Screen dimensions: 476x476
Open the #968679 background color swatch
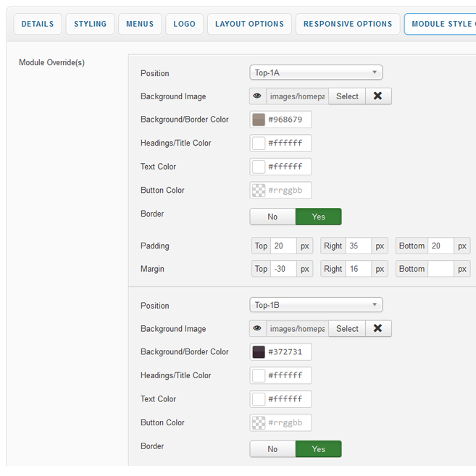click(x=259, y=120)
